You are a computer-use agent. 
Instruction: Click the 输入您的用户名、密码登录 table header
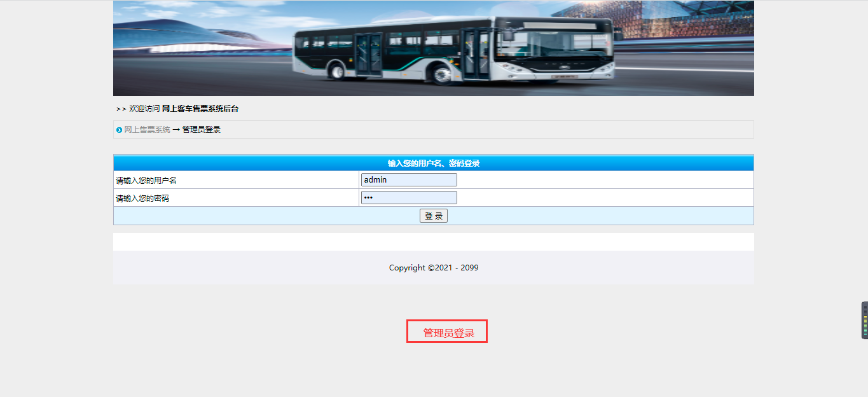(x=434, y=164)
